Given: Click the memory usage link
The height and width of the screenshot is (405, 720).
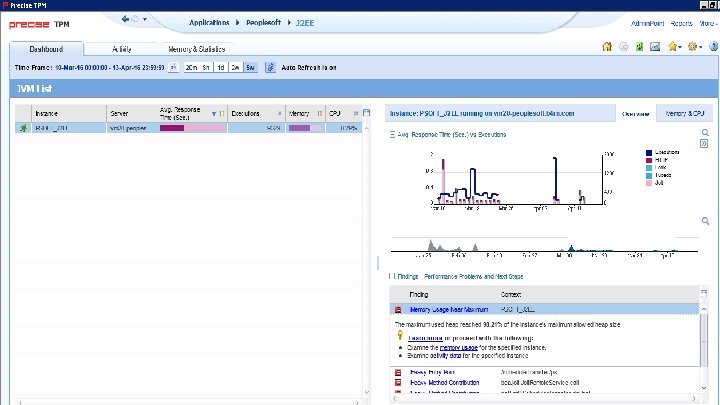Looking at the screenshot, I should click(458, 348).
